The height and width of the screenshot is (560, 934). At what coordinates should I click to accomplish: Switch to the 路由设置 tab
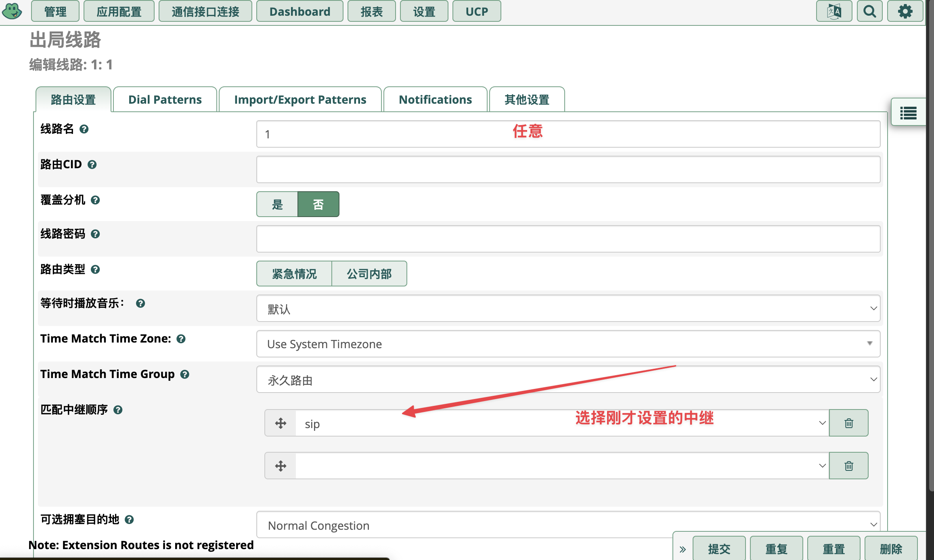pyautogui.click(x=73, y=99)
